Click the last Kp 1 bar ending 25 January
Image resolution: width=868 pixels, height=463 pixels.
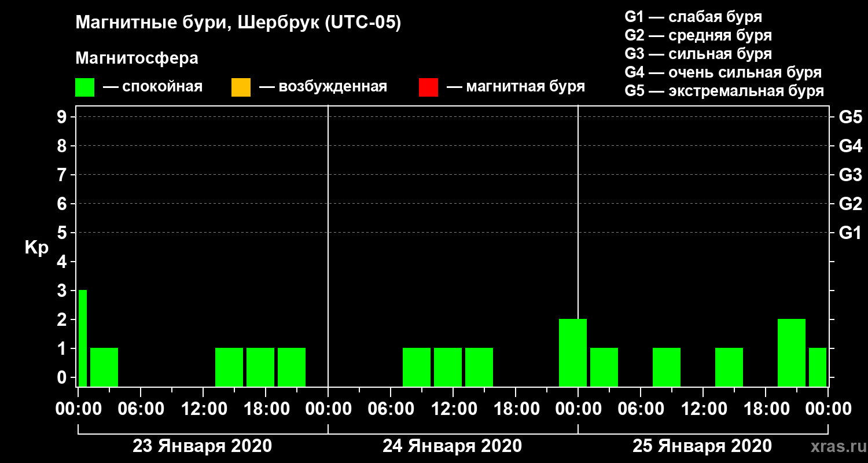coord(818,367)
